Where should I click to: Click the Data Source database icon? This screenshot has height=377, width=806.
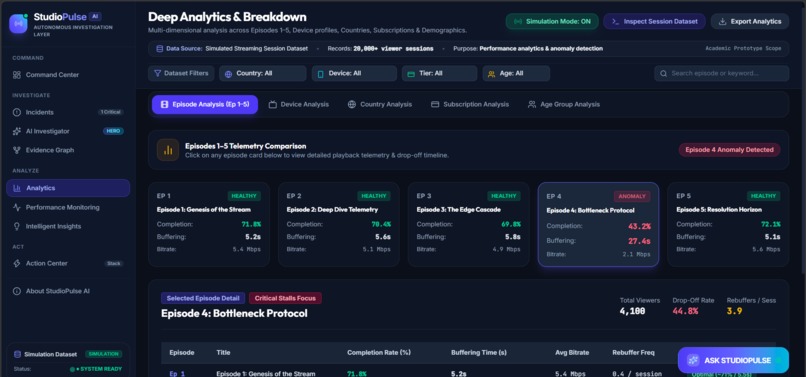tap(159, 49)
